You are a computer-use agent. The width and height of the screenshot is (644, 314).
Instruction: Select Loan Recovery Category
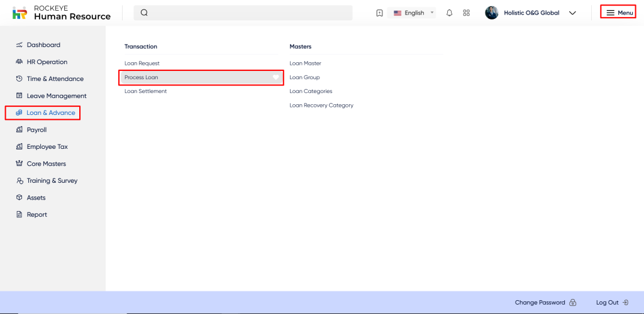point(321,106)
